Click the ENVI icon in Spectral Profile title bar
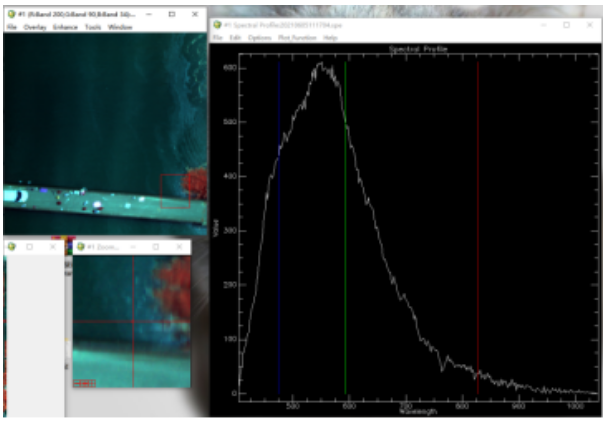The height and width of the screenshot is (424, 608). [x=217, y=25]
